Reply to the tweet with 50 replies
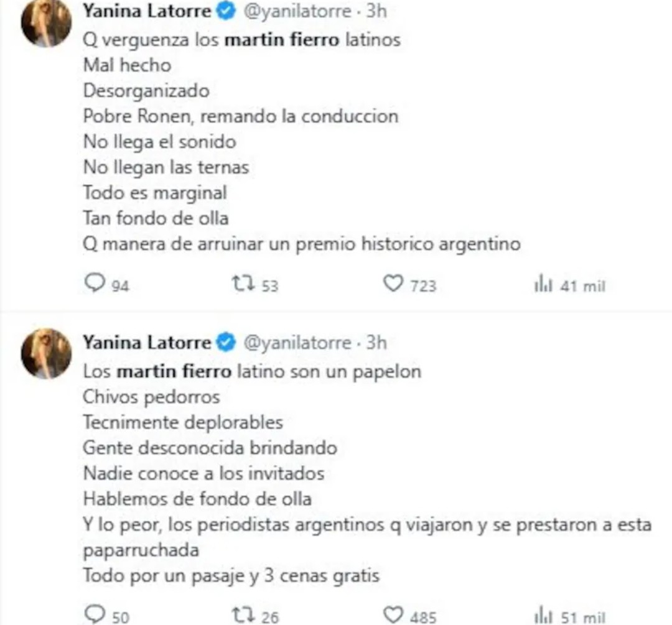The image size is (672, 625). point(95,616)
